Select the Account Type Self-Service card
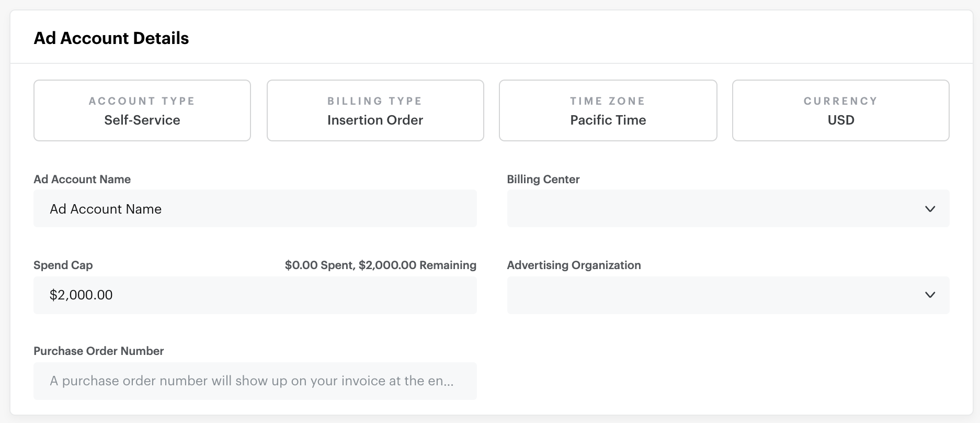 (x=142, y=110)
